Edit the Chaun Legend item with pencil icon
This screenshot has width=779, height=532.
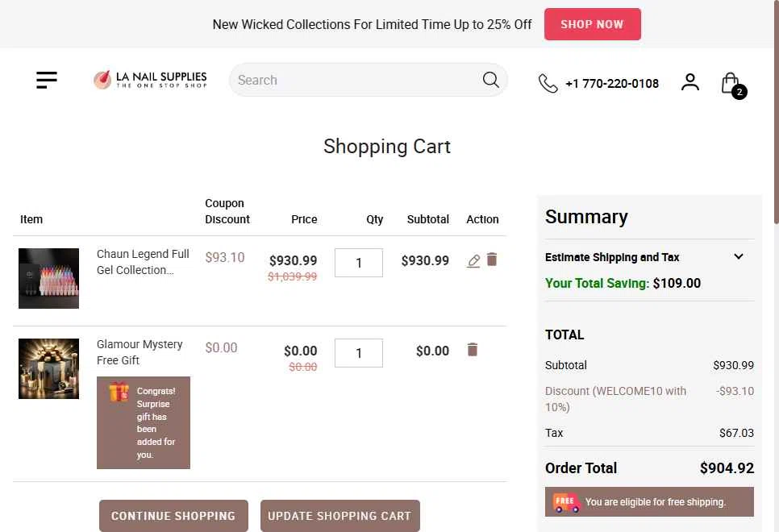tap(473, 261)
